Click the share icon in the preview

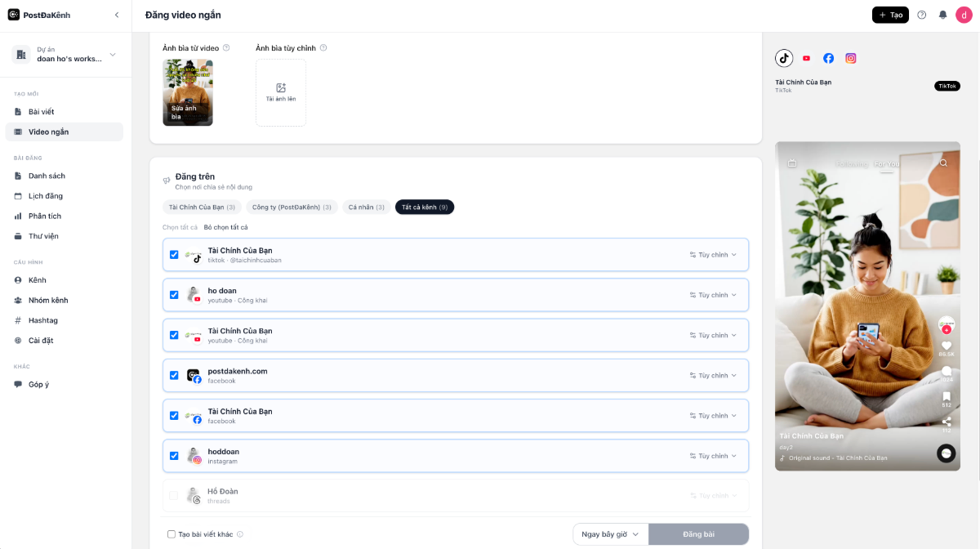947,421
